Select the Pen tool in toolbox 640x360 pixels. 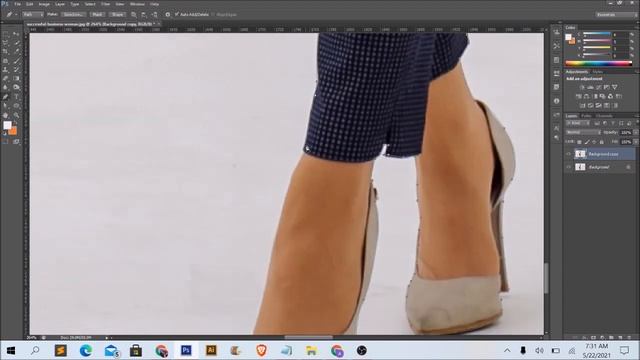5,97
